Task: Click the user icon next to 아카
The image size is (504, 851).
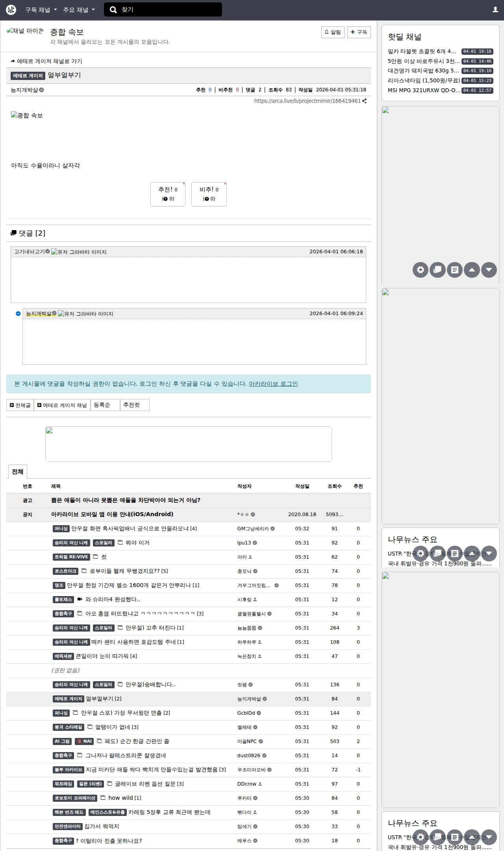Action: (x=250, y=557)
